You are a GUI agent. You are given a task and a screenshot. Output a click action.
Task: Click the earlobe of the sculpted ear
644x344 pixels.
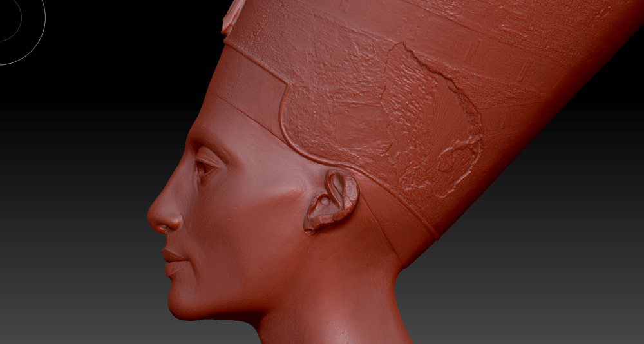[x=316, y=222]
